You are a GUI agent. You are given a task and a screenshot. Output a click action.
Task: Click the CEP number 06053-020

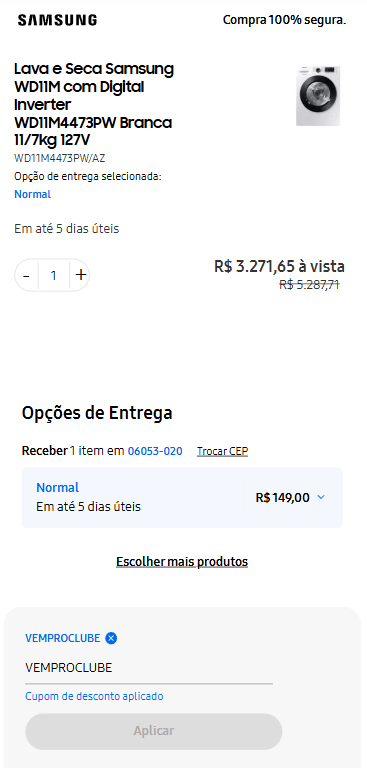(x=155, y=451)
